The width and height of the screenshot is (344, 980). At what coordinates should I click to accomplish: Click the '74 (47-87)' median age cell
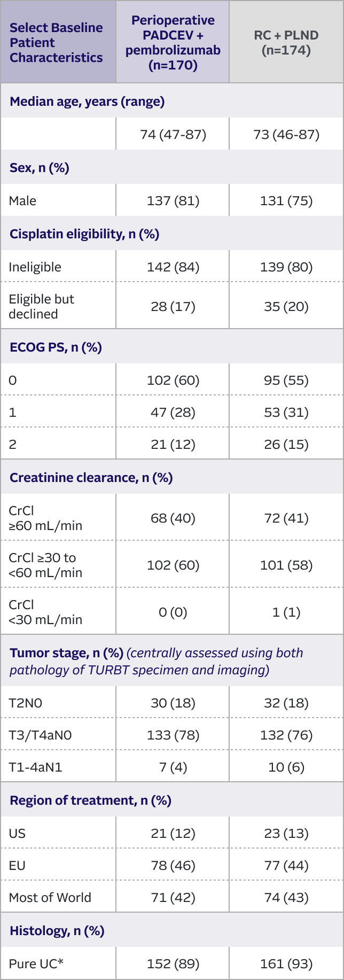coord(173,134)
